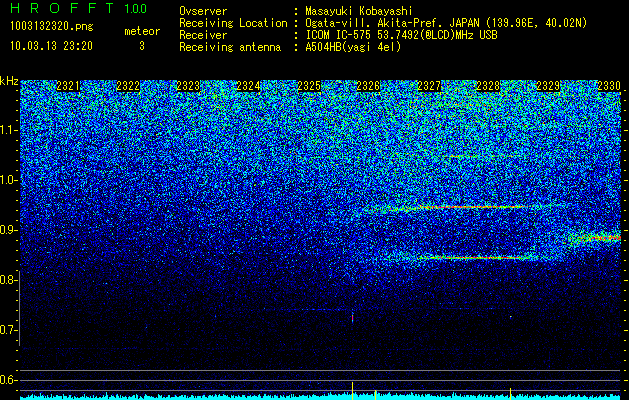Viewport: 629px width, 400px height.
Task: Click the red echo trace near 0.95 kHz
Action: pyautogui.click(x=471, y=207)
